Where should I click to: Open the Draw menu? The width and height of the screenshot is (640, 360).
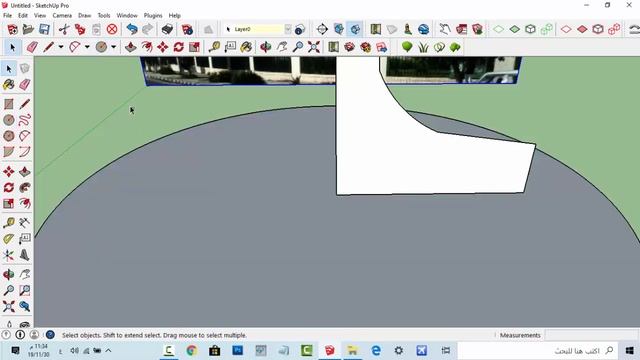[84, 16]
